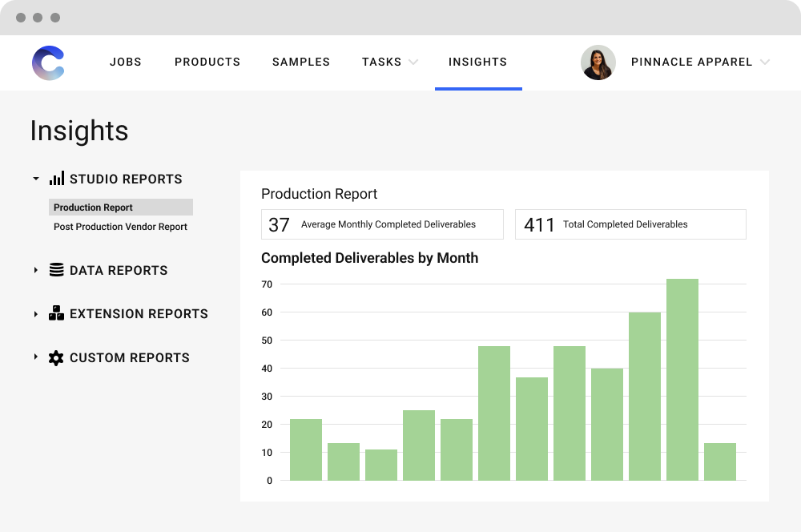
Task: Click the Total Completed Deliverables card
Action: (x=630, y=224)
